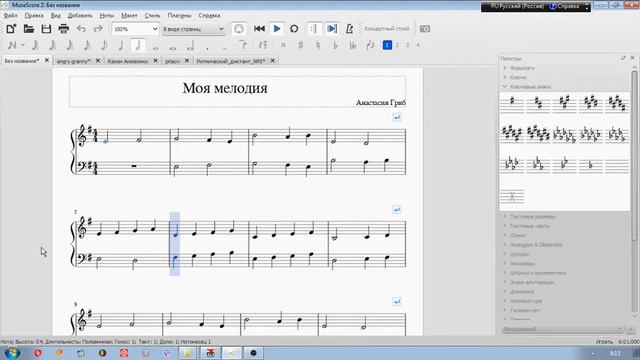Click the Концертный строй button
Screen dimensions: 640x360
387,29
